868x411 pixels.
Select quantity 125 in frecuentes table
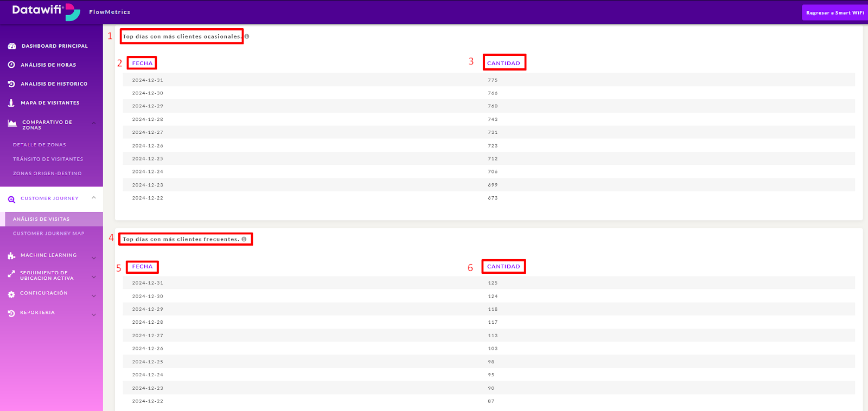click(493, 283)
